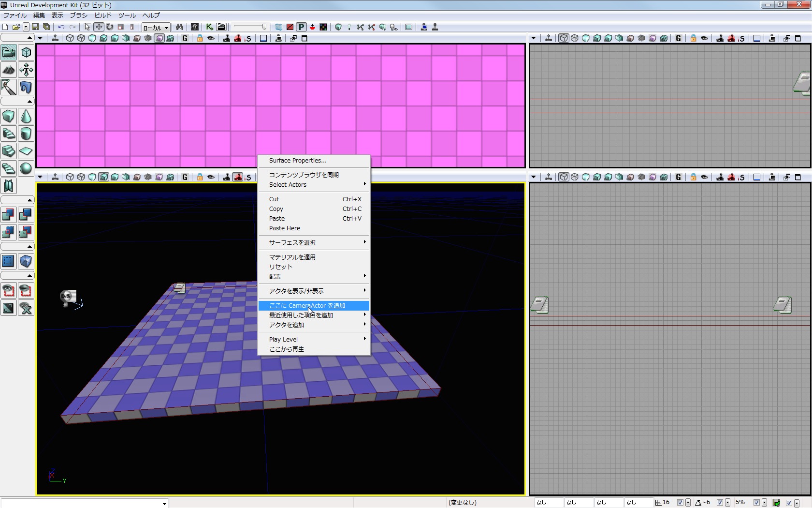Open the binoculars search tool

tap(179, 27)
